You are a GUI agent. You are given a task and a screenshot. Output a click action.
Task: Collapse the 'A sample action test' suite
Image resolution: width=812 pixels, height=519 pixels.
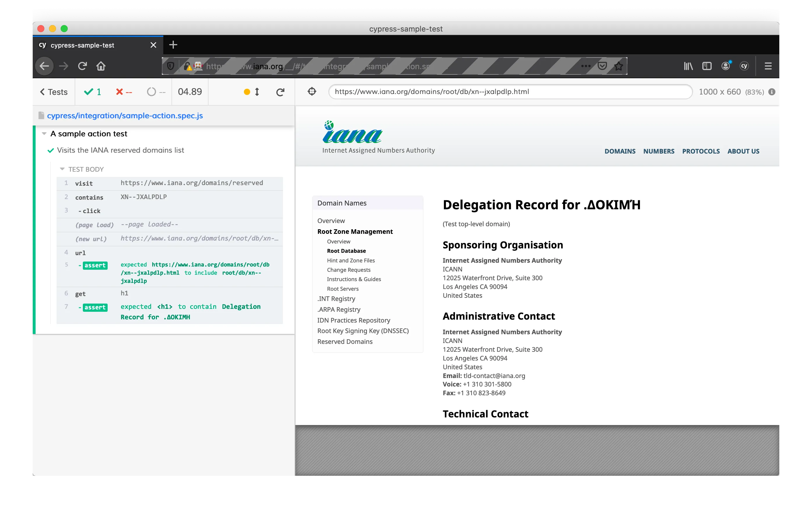[x=44, y=134]
